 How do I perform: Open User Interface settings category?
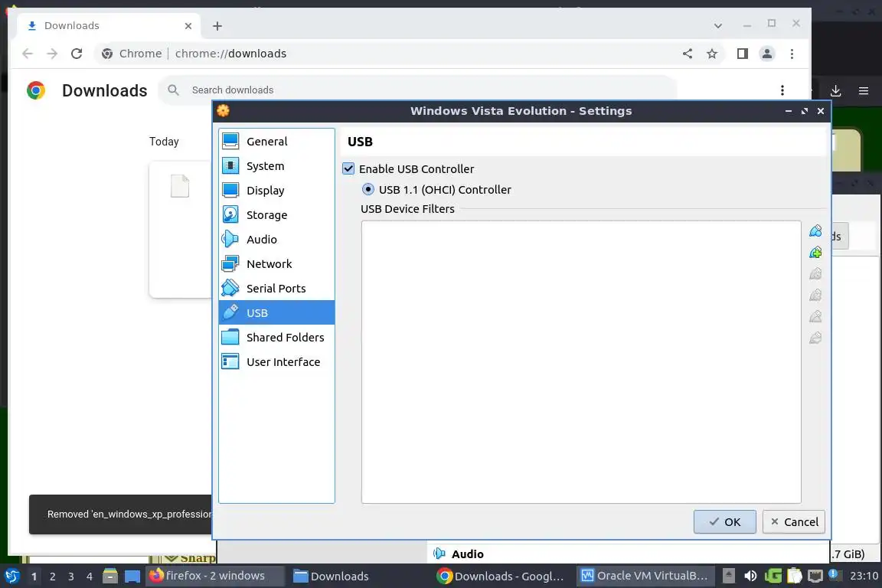click(x=276, y=362)
